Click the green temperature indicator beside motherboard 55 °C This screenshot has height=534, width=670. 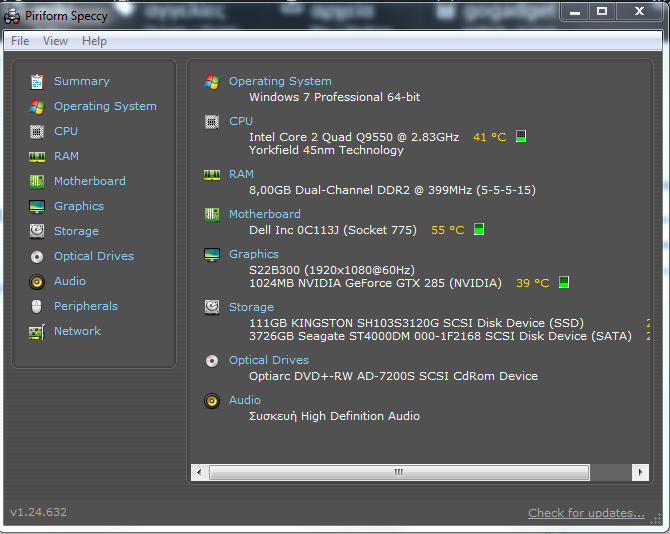479,229
